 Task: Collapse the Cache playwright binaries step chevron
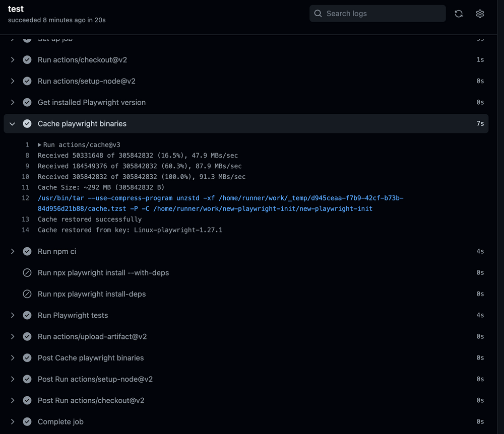click(x=13, y=123)
